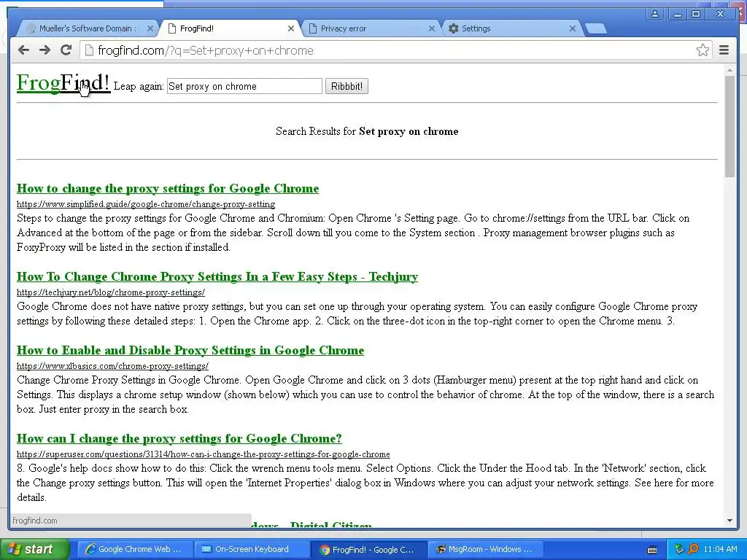
Task: Switch to Mueller's Software Domain tab
Action: (x=88, y=28)
